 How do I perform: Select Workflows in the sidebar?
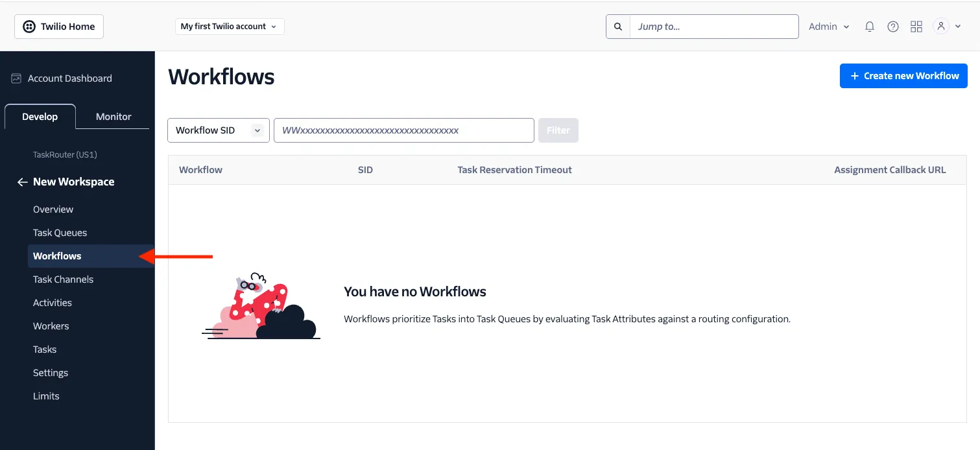tap(90, 256)
